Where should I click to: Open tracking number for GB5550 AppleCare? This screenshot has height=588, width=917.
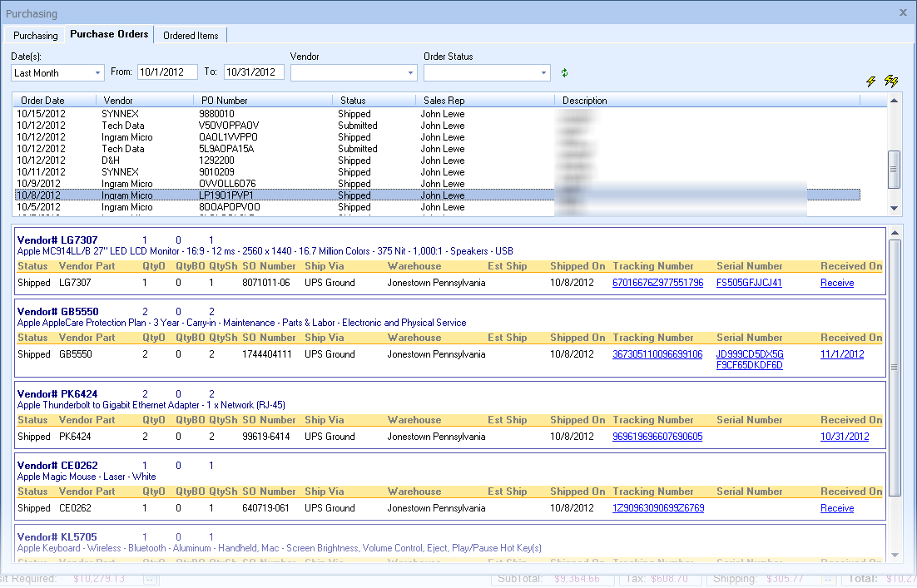click(657, 354)
